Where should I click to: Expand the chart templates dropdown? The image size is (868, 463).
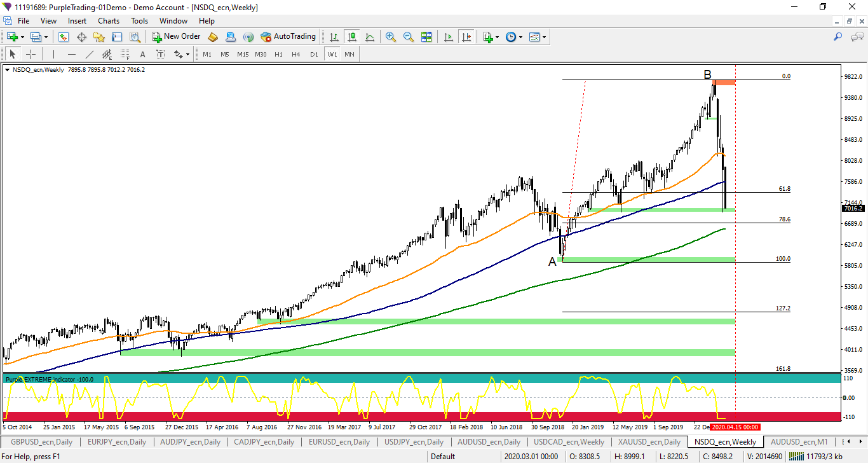(545, 37)
